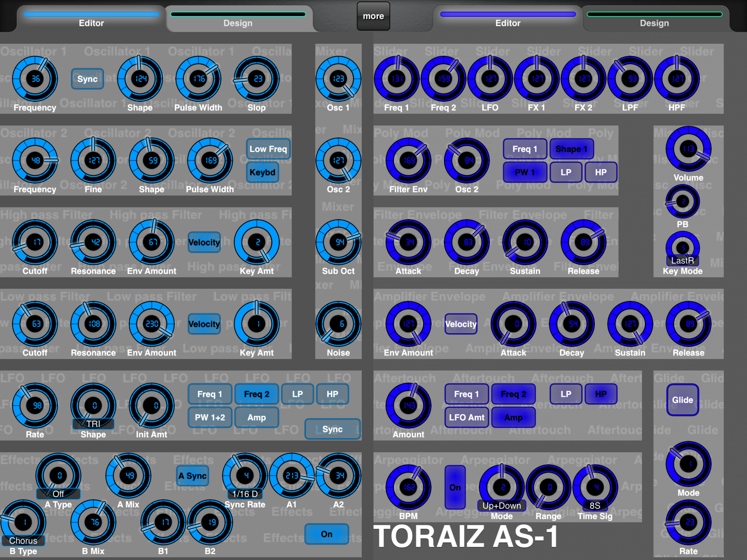Toggle Oscillator 1 Sync button

coord(87,79)
